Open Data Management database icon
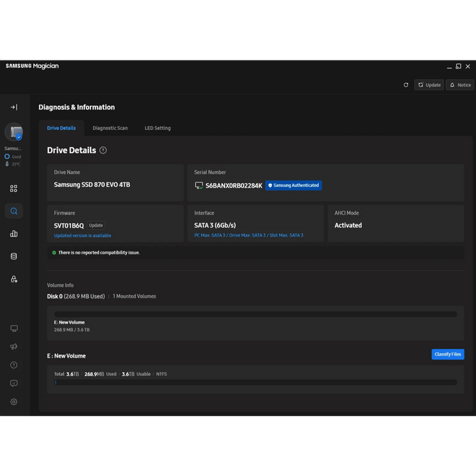This screenshot has height=476, width=476. 14,256
